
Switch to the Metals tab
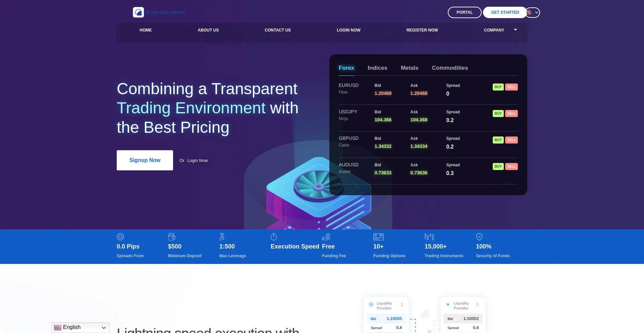tap(409, 68)
